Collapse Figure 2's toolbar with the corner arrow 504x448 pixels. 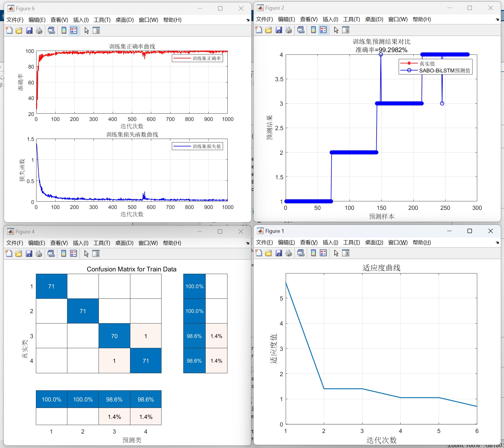click(497, 19)
